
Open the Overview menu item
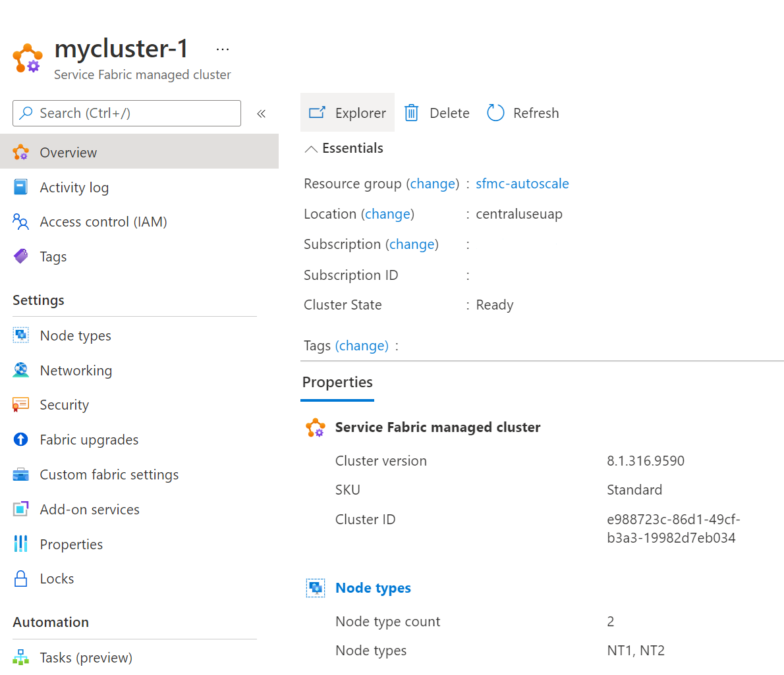140,151
